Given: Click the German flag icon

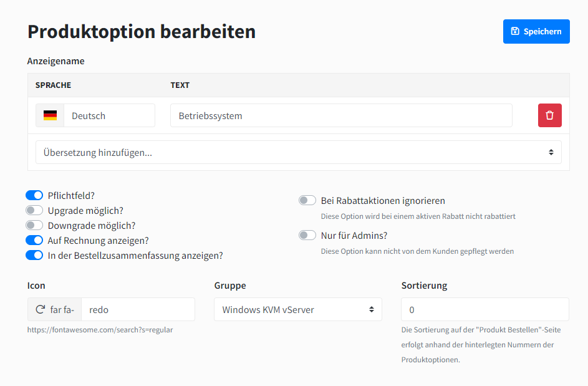Looking at the screenshot, I should pos(50,115).
